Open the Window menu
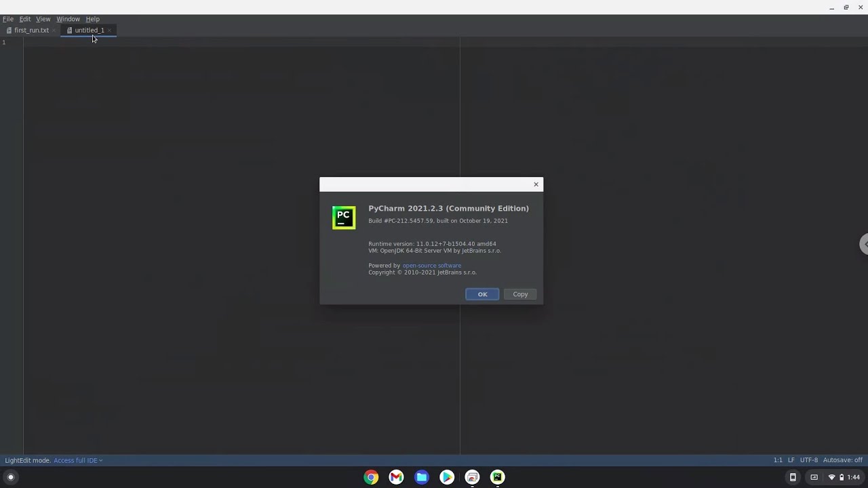The image size is (868, 488). click(68, 19)
